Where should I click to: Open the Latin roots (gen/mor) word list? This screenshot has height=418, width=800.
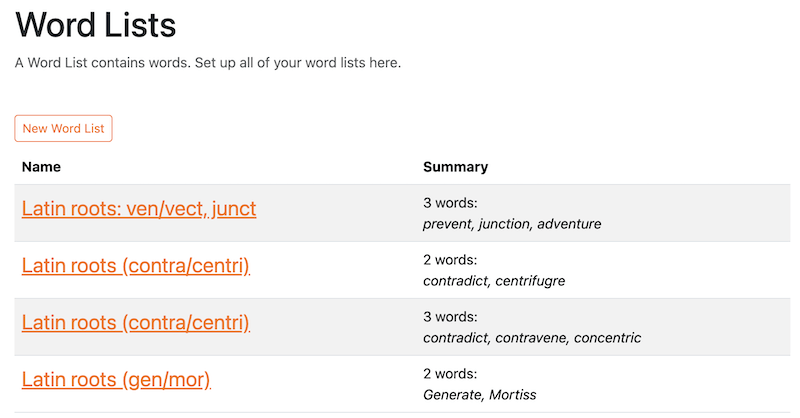click(116, 380)
